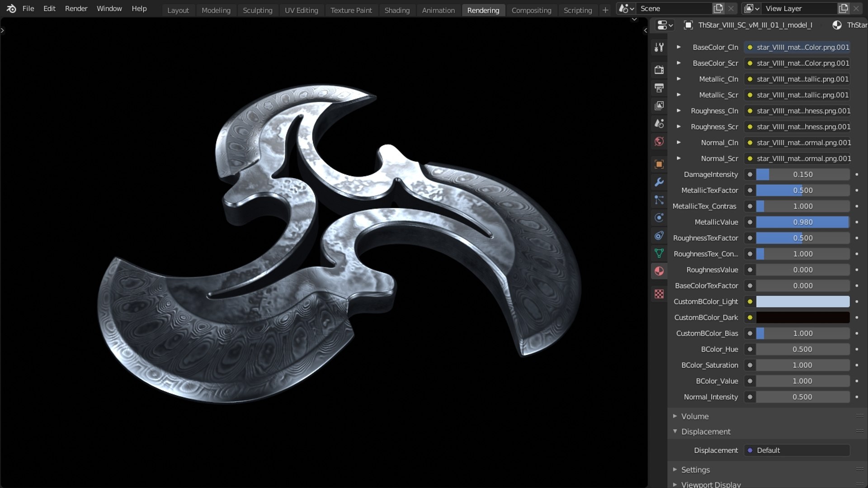
Task: Toggle animation dot for DamageIntensity
Action: coord(857,175)
